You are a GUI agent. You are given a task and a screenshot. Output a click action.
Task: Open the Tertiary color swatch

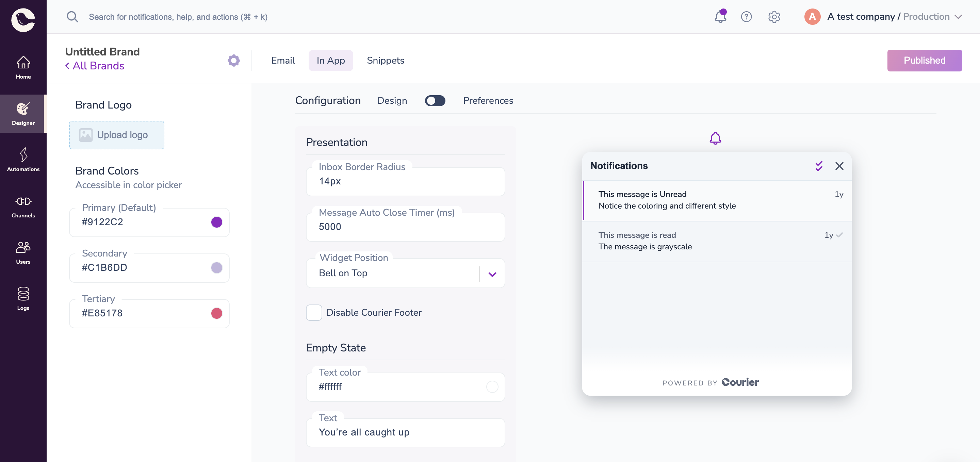tap(216, 313)
